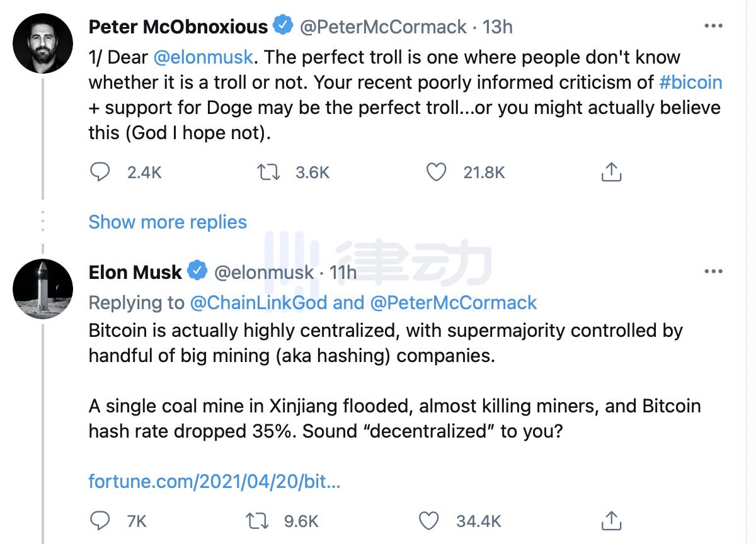Like Elon Musk's Bitcoin tweet
Screen dimensions: 756x544
(x=429, y=521)
